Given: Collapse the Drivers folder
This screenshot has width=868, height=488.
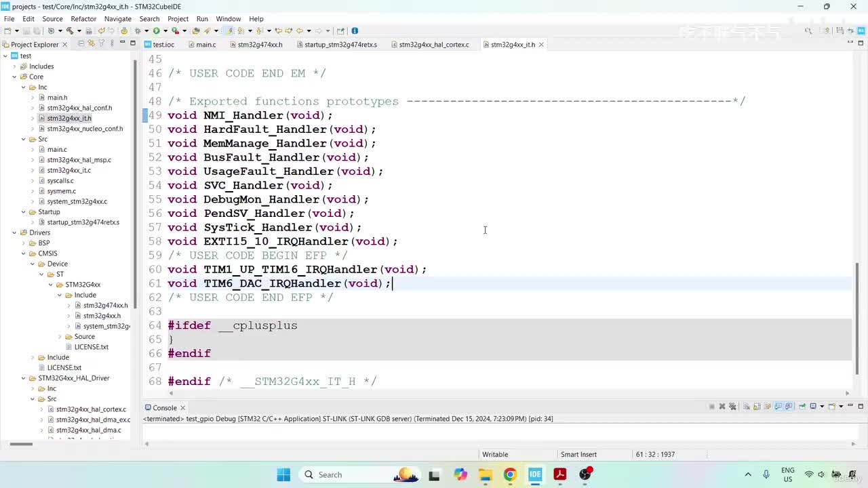Looking at the screenshot, I should (x=14, y=232).
